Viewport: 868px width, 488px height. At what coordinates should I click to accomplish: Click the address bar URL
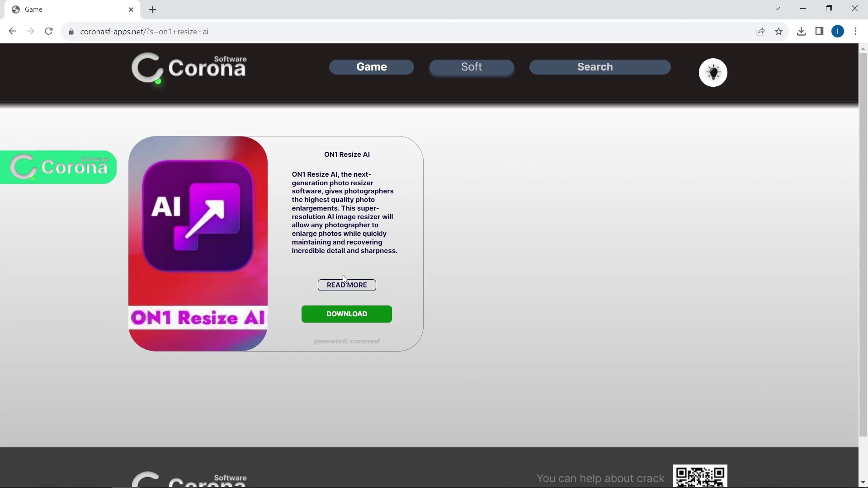(x=144, y=32)
